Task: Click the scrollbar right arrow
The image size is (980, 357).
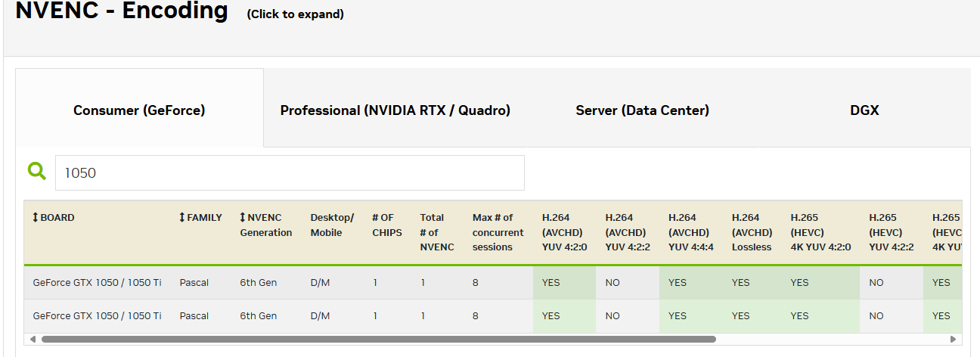Action: 954,339
